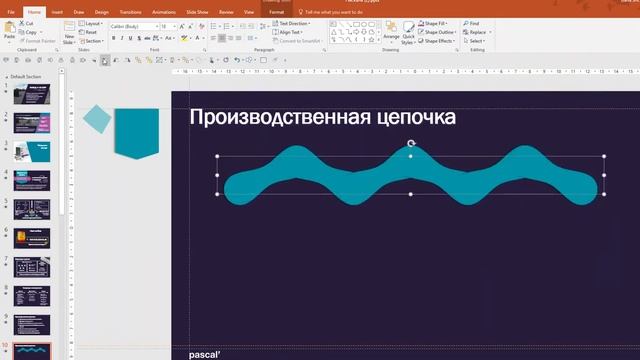The width and height of the screenshot is (640, 360).
Task: Select the right arrow shape in gallery
Action: (356, 32)
